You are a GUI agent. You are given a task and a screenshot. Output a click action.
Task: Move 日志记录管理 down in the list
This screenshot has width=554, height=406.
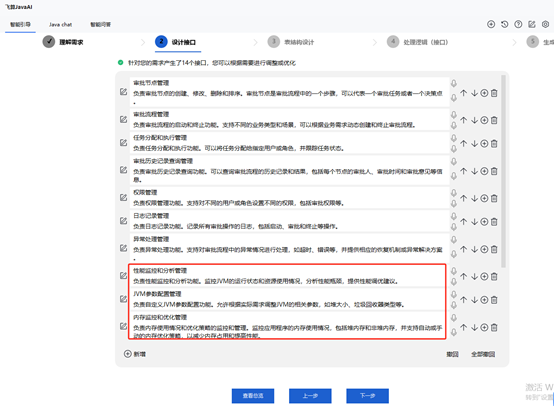(474, 222)
